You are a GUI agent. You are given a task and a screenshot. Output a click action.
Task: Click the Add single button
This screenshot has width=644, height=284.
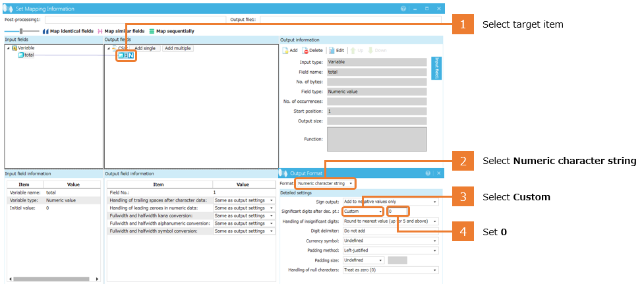point(145,48)
